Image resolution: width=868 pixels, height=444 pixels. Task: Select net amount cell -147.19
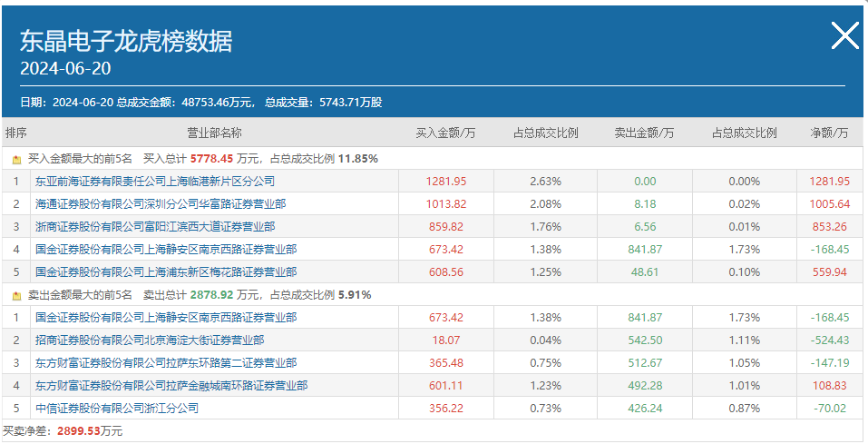(830, 363)
